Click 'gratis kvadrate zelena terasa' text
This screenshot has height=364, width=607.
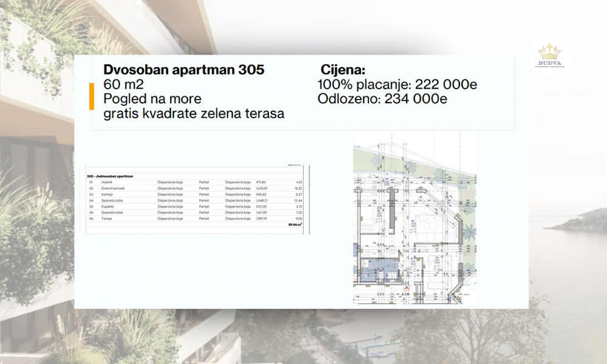click(x=194, y=113)
